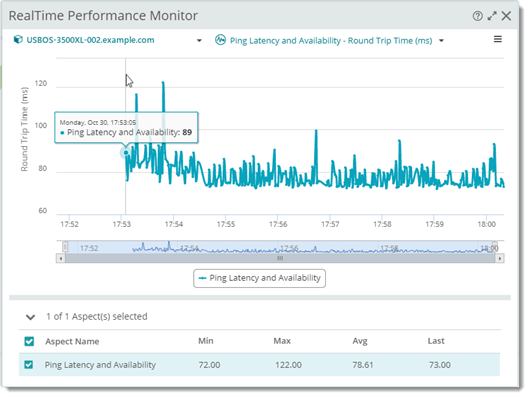Sort by the Max column header

click(282, 341)
